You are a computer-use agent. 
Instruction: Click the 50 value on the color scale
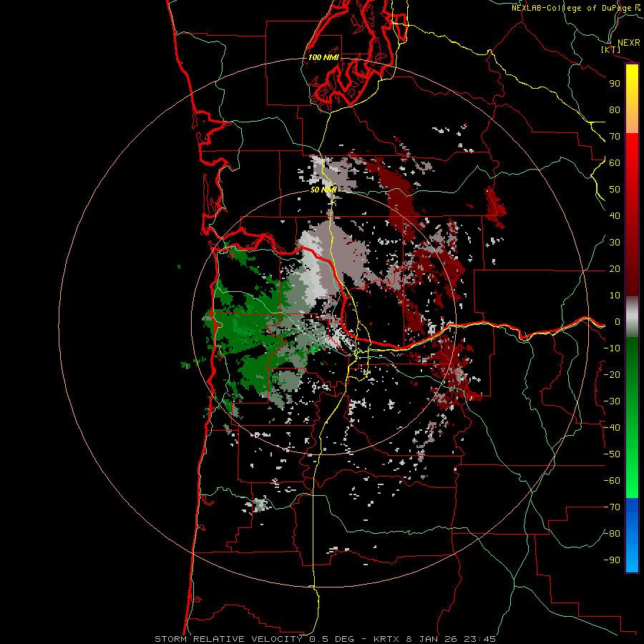[615, 190]
